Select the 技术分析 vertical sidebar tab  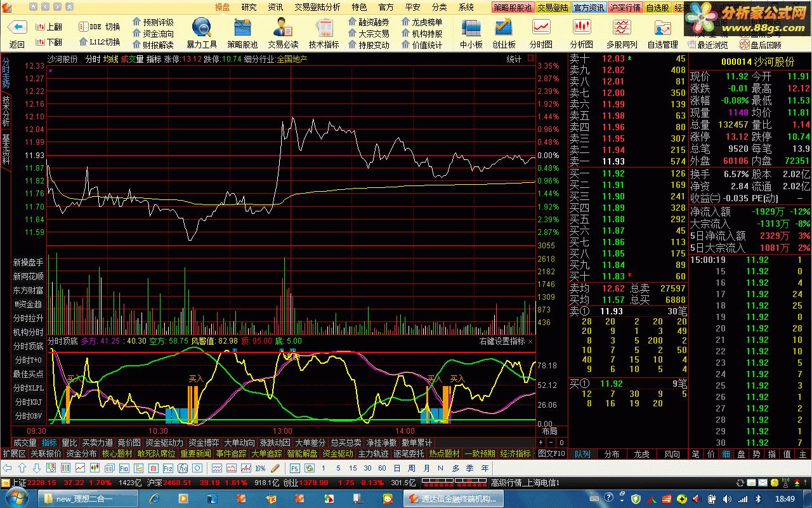[6, 110]
